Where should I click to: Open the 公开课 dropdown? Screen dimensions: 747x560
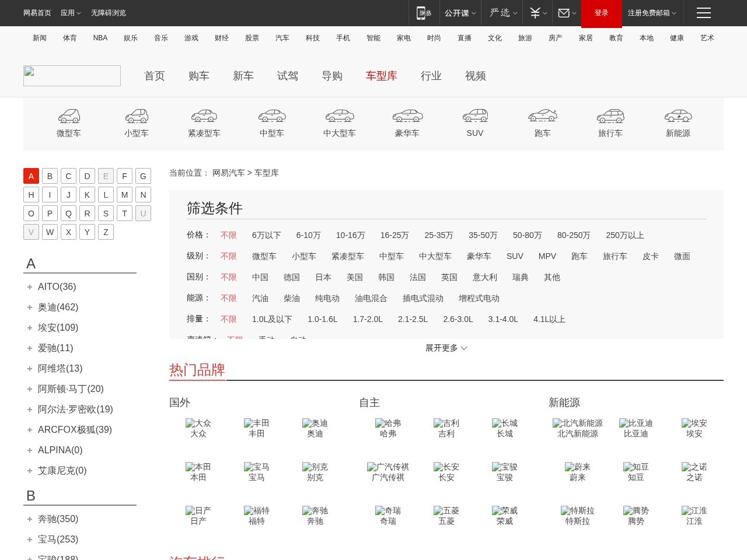[x=460, y=13]
